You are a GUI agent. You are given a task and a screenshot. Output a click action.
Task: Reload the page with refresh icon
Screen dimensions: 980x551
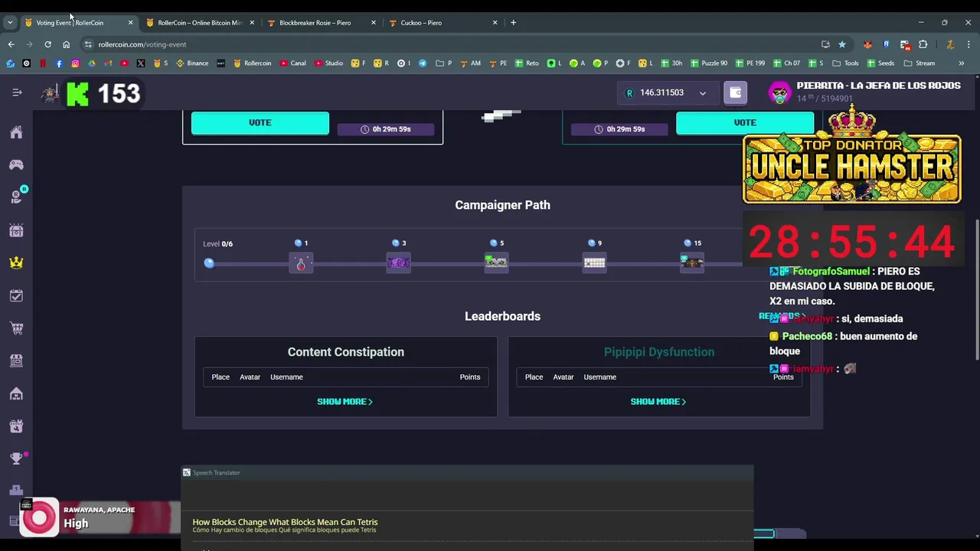(47, 44)
